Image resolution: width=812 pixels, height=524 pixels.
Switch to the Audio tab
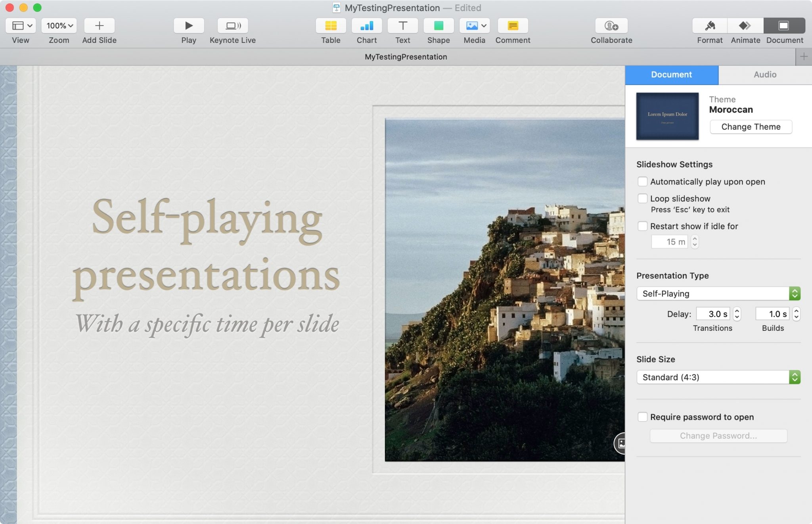click(765, 74)
